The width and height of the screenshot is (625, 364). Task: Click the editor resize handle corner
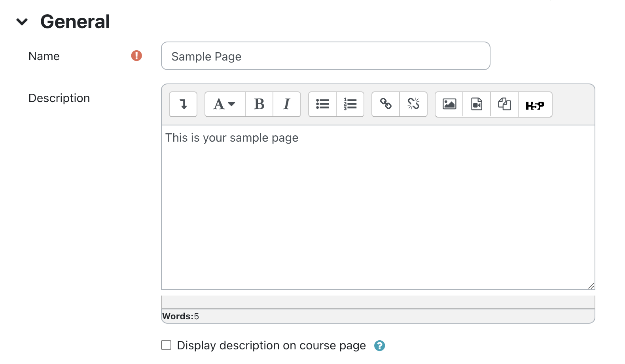pyautogui.click(x=591, y=286)
